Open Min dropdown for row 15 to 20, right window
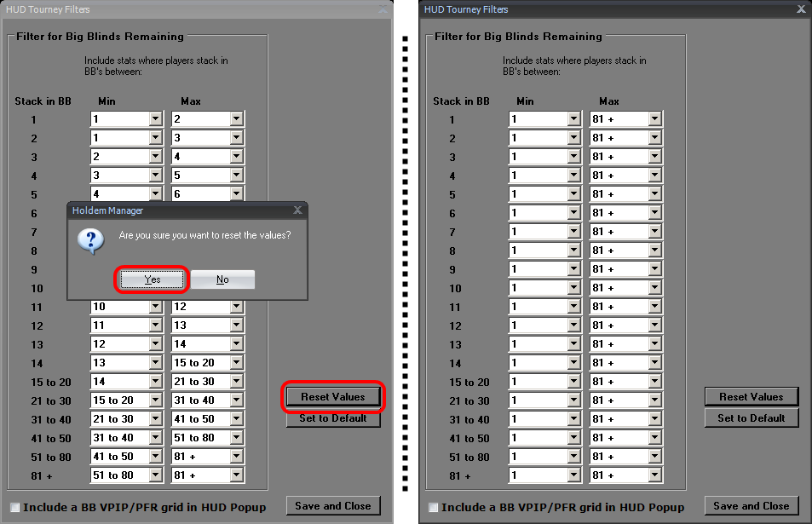This screenshot has width=812, height=524. pos(573,382)
